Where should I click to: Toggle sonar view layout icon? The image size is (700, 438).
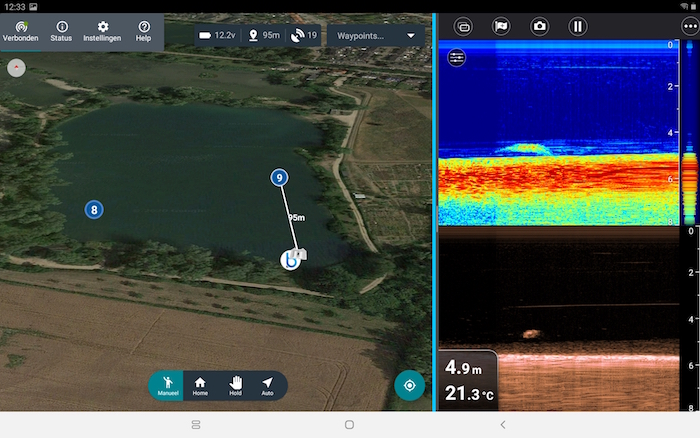click(x=463, y=27)
